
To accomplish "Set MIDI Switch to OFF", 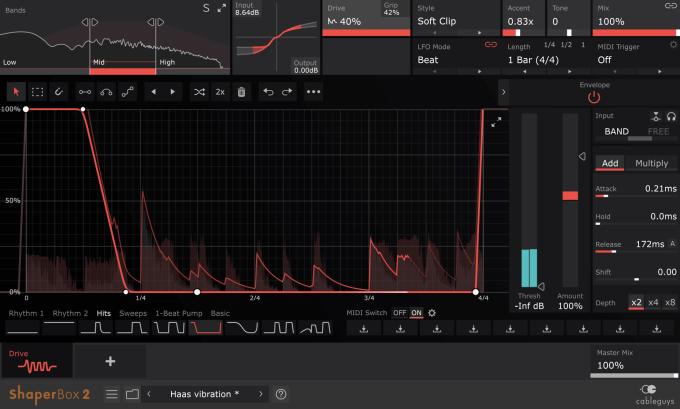I will 399,313.
